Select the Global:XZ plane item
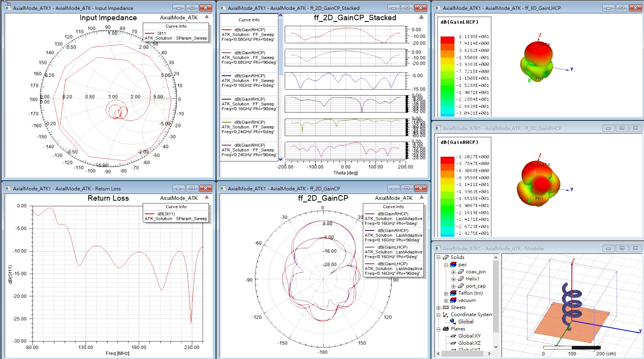This screenshot has height=359, width=644. tap(470, 343)
